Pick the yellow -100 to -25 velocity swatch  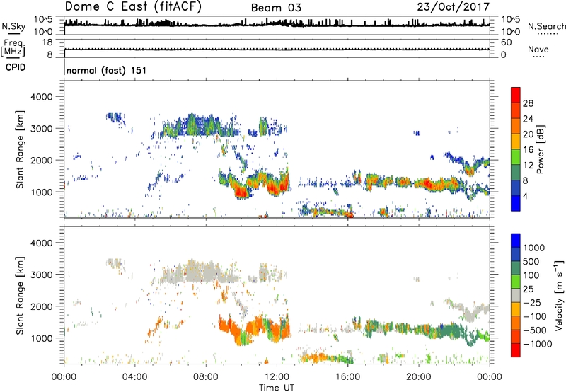click(516, 309)
